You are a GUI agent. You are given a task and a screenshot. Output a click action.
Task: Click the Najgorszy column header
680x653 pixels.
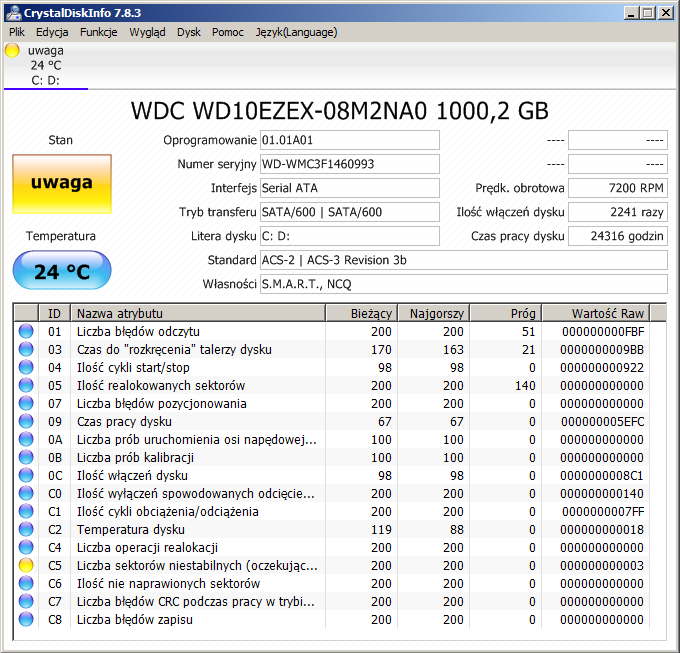click(x=434, y=313)
